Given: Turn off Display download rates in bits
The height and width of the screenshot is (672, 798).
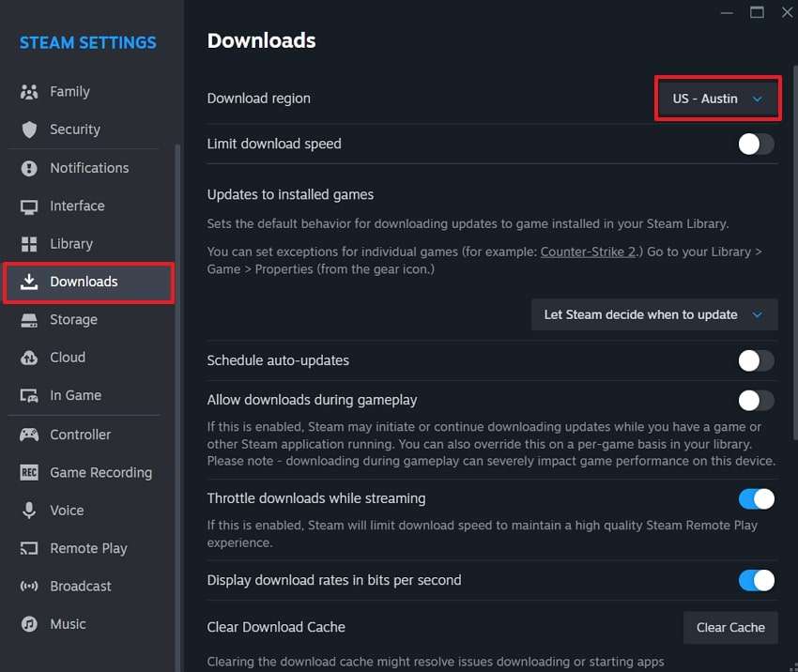Looking at the screenshot, I should (757, 580).
